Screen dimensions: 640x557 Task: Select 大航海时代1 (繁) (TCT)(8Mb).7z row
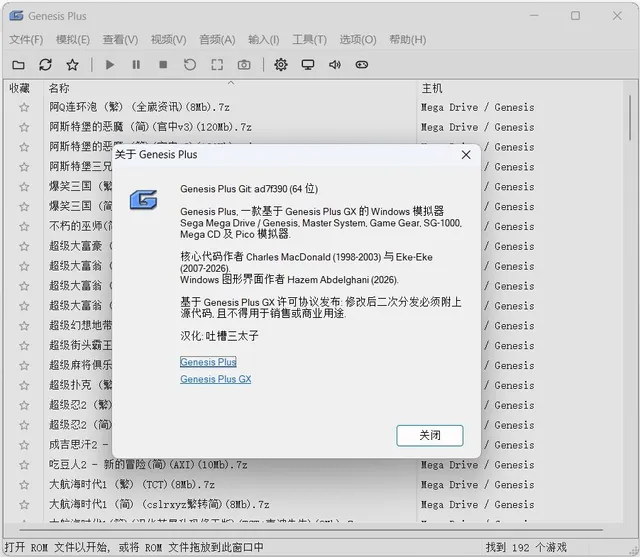point(314,485)
